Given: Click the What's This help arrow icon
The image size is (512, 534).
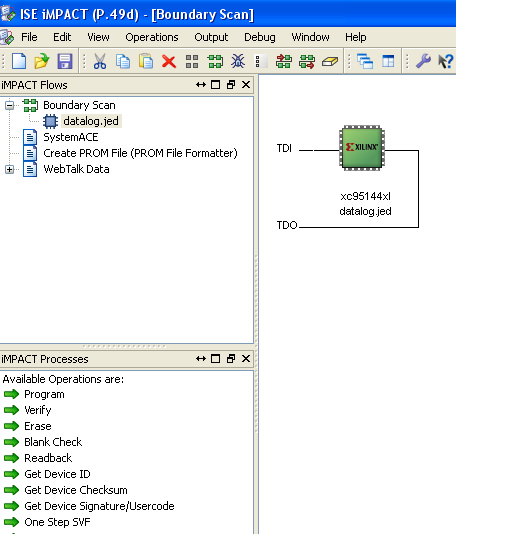Looking at the screenshot, I should pyautogui.click(x=446, y=62).
